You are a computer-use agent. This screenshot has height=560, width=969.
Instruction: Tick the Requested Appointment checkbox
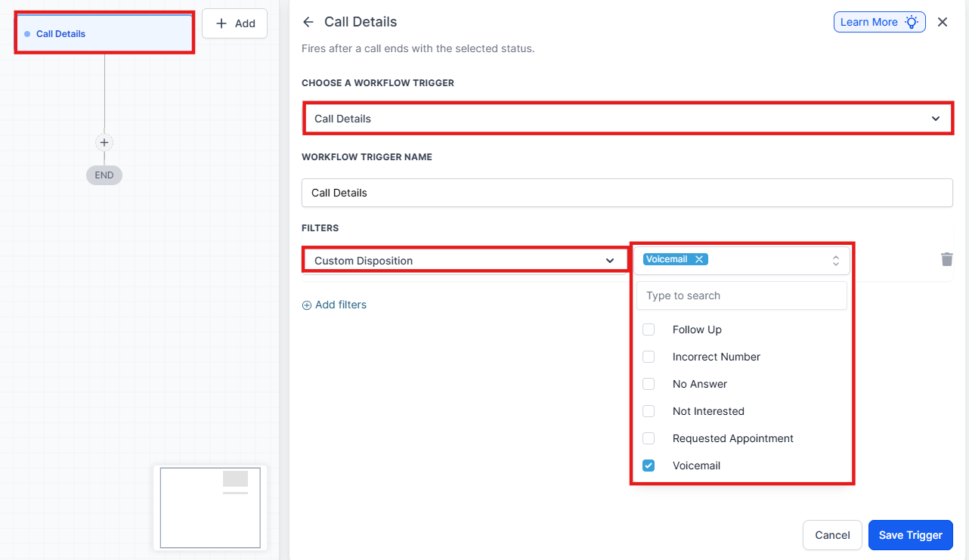[x=649, y=438]
